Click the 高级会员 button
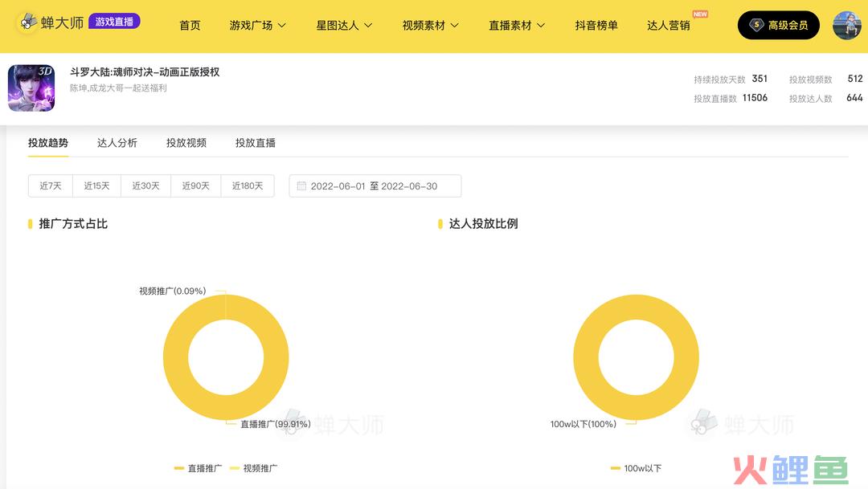Image resolution: width=868 pixels, height=489 pixels. pyautogui.click(x=778, y=25)
